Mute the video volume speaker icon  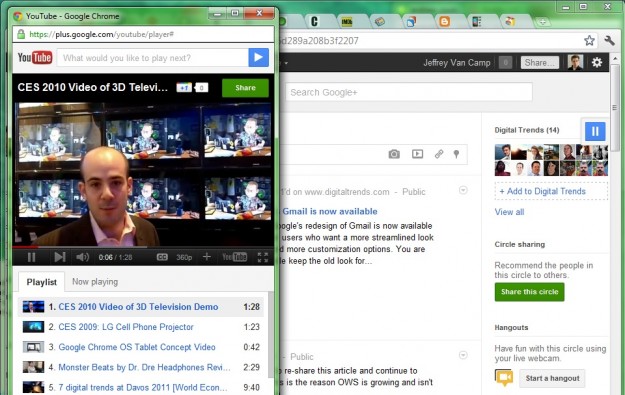click(83, 257)
